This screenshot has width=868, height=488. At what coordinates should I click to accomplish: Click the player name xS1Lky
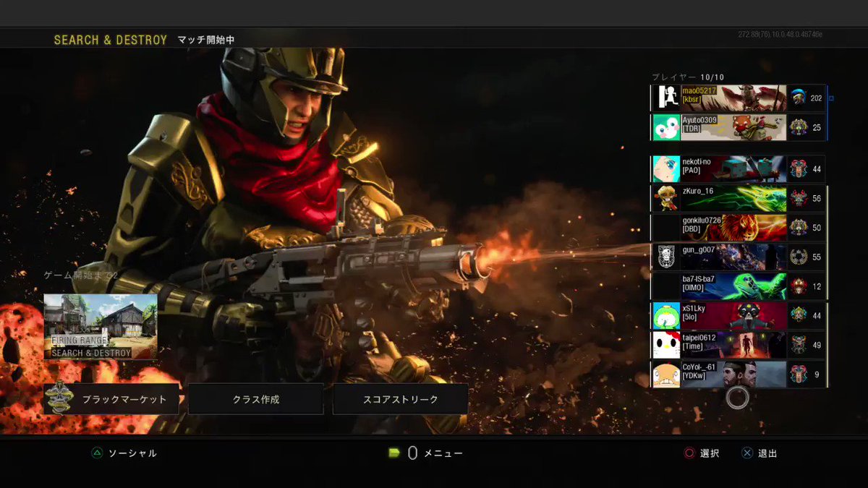click(x=694, y=308)
